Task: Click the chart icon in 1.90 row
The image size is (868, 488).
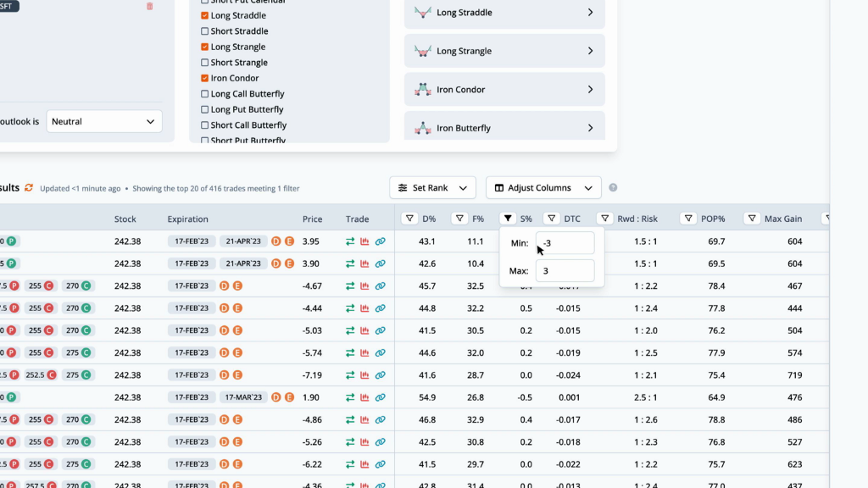Action: coord(364,397)
